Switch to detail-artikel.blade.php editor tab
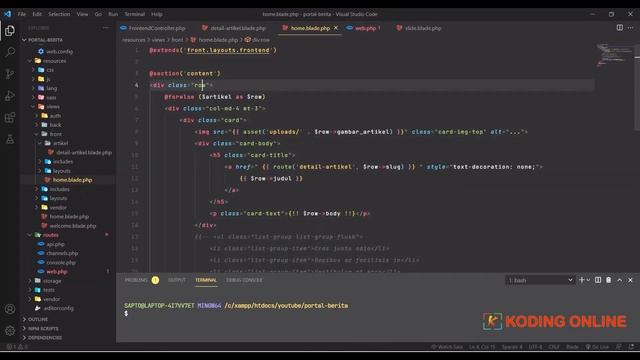The width and height of the screenshot is (640, 360). 238,28
